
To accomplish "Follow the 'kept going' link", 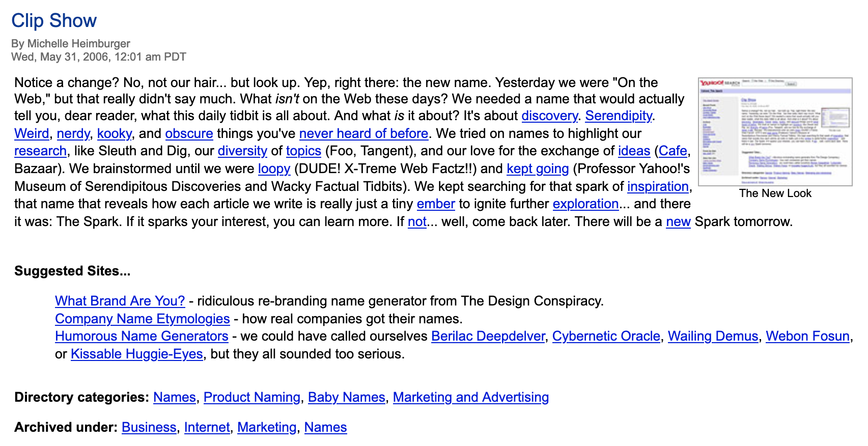I will tap(538, 169).
